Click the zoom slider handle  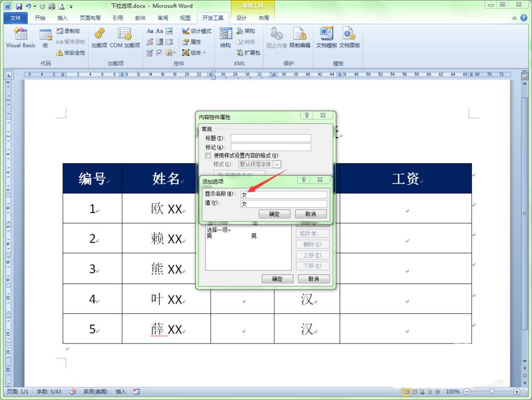[x=492, y=392]
